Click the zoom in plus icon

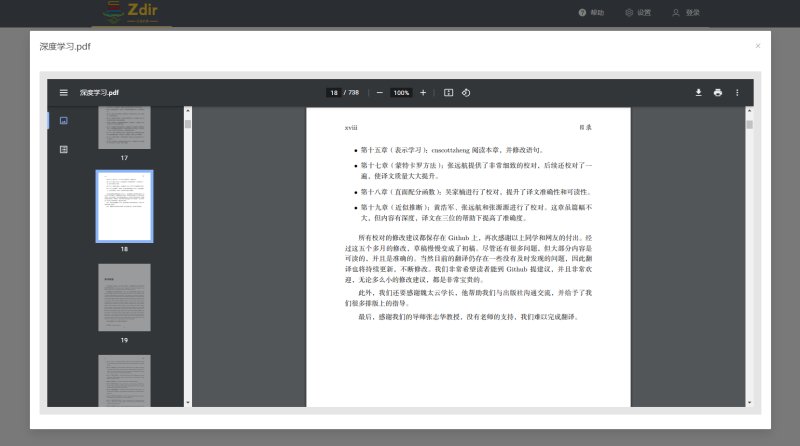click(x=423, y=92)
